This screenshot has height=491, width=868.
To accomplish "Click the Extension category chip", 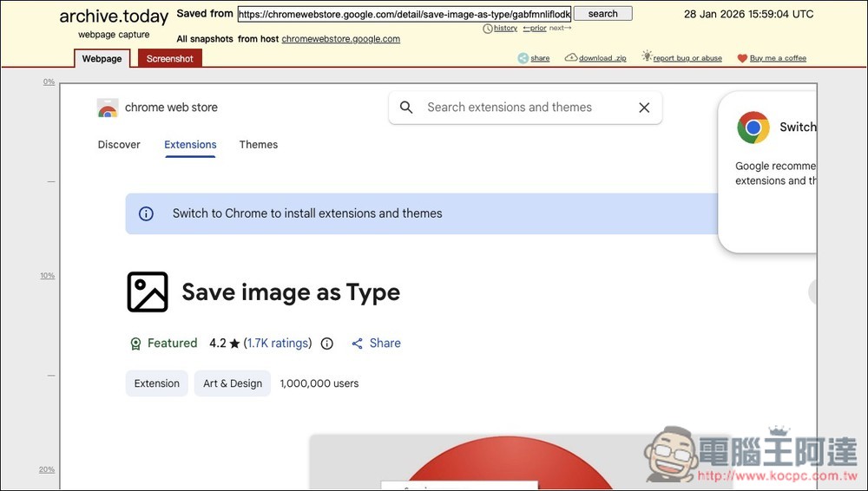I will point(156,383).
